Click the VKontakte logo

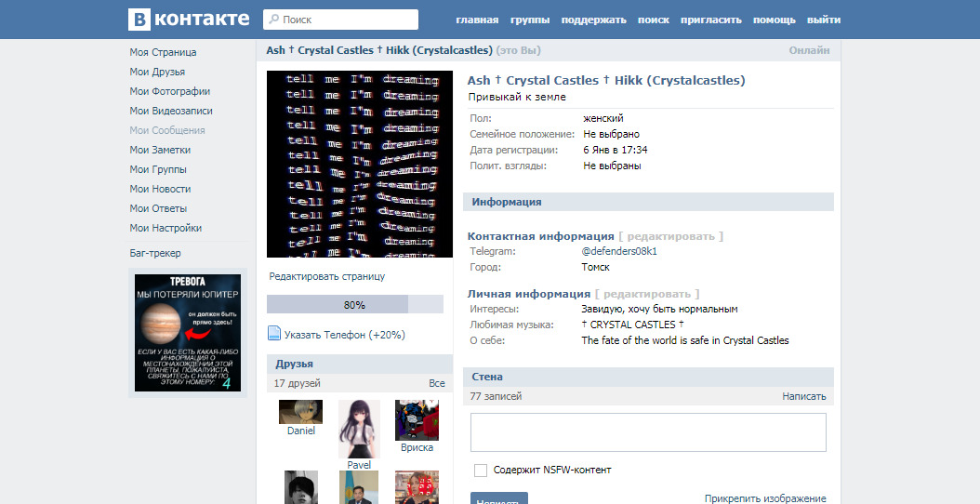189,20
